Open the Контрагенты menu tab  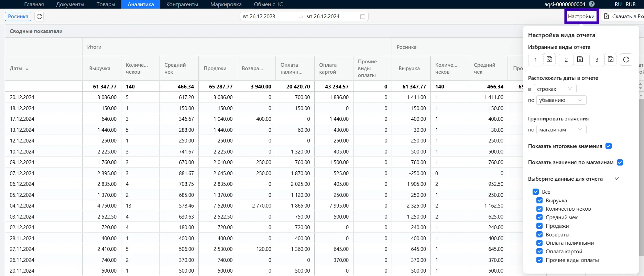coord(182,4)
